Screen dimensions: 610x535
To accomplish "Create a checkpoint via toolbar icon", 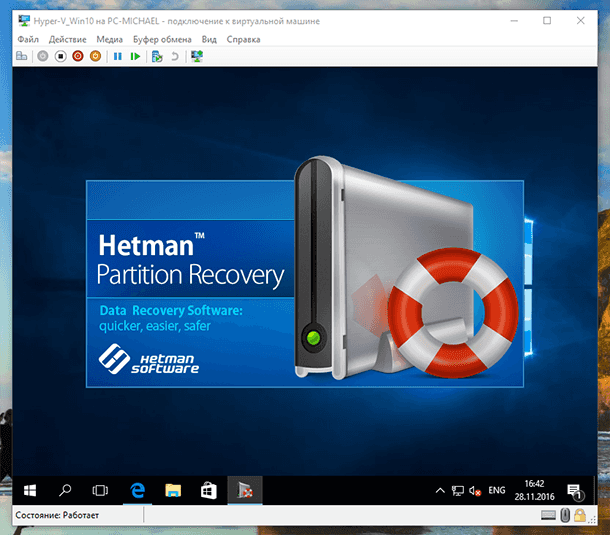I will pos(157,56).
